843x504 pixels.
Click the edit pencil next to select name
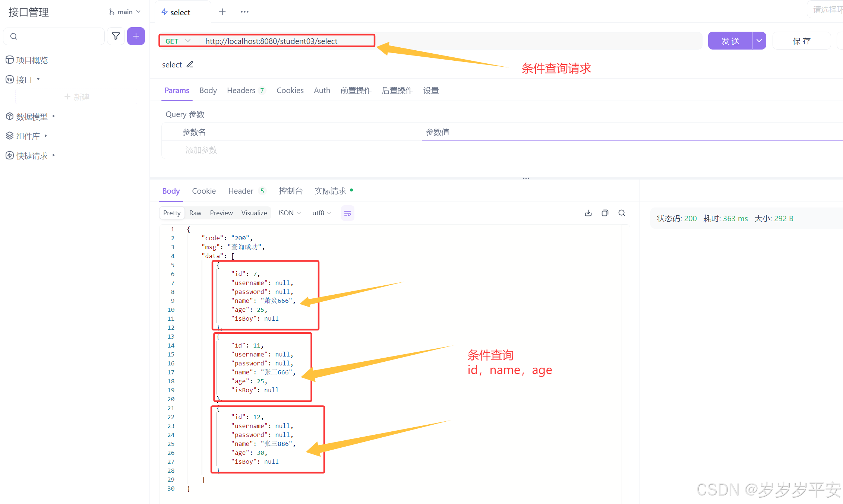coord(190,64)
